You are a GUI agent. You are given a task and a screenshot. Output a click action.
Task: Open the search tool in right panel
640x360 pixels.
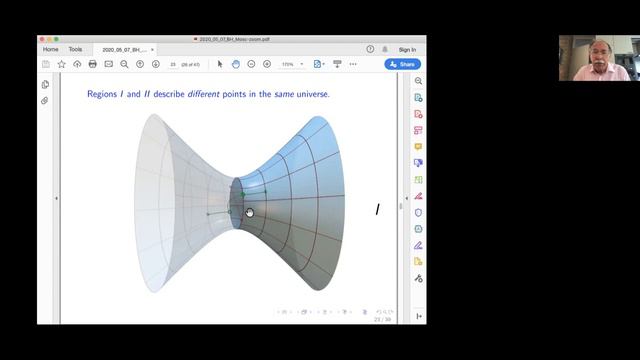point(418,81)
